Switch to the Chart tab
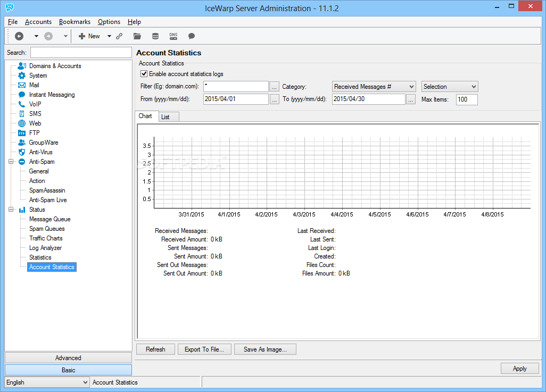The width and height of the screenshot is (546, 392). coord(146,116)
